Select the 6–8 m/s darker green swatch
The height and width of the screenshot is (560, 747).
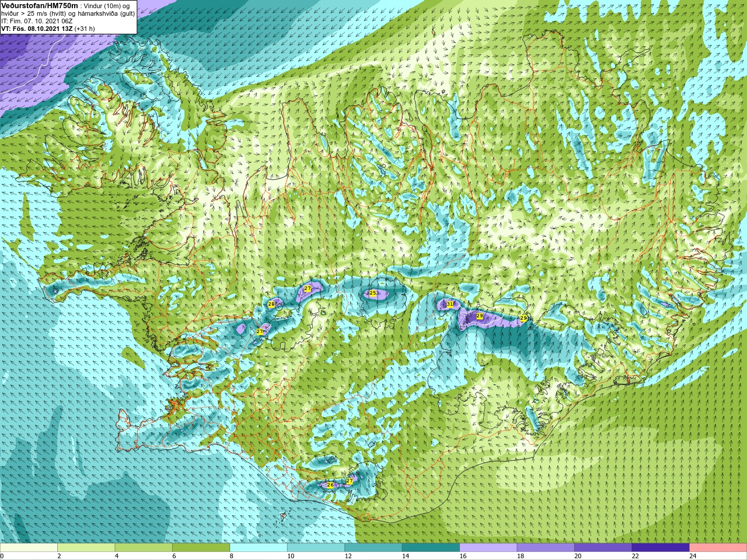[x=201, y=548]
